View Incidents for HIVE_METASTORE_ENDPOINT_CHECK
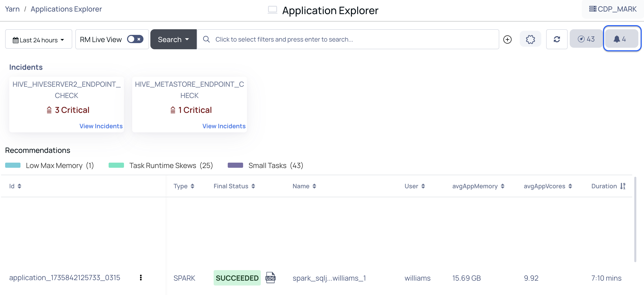 pos(224,126)
